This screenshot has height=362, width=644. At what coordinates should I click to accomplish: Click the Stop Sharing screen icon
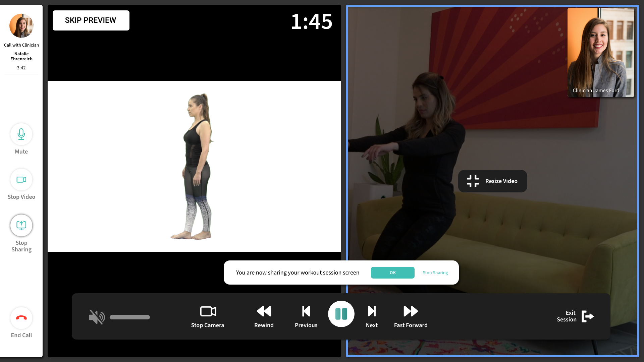pyautogui.click(x=21, y=226)
